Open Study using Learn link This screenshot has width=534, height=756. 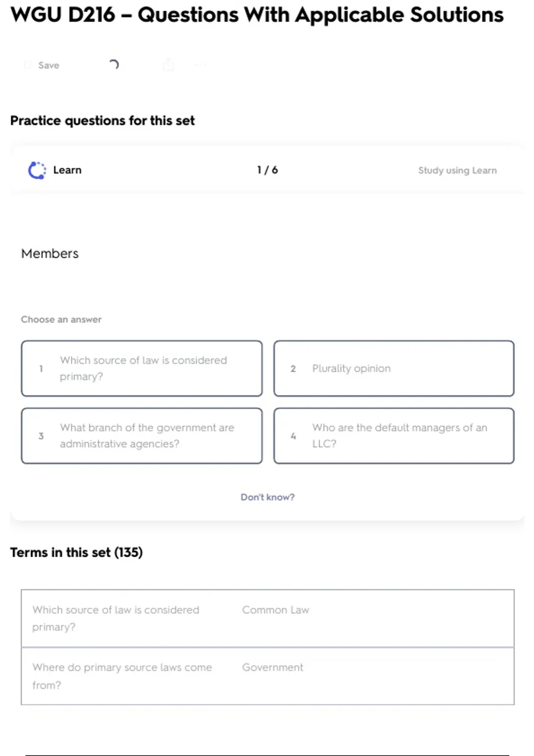click(457, 170)
